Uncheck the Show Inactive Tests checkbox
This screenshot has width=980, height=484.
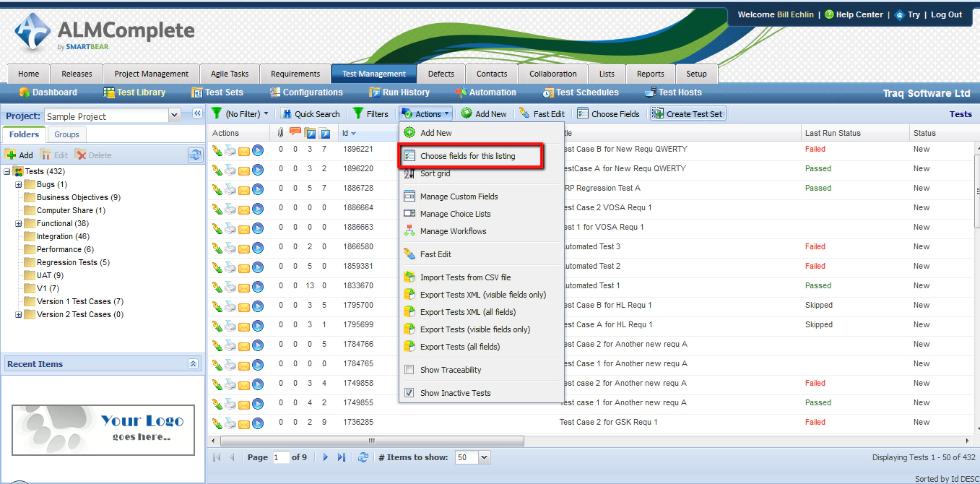pyautogui.click(x=409, y=393)
